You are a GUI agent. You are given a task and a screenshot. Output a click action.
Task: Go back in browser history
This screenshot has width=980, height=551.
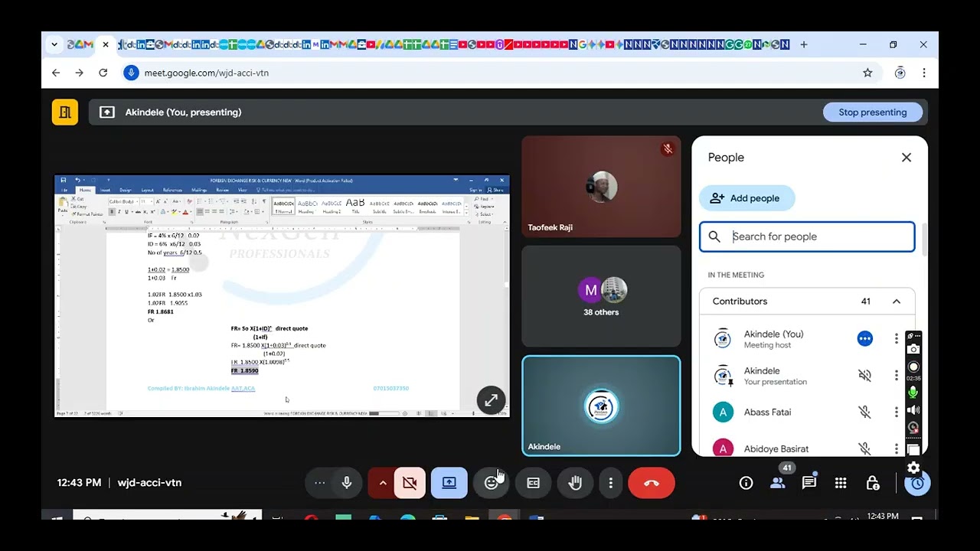(55, 73)
